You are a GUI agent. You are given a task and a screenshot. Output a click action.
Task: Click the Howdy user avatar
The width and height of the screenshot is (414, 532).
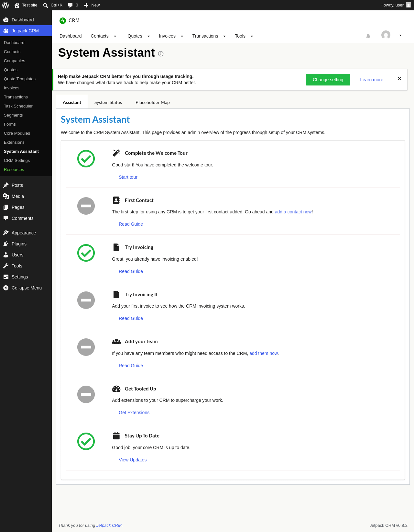point(409,5)
